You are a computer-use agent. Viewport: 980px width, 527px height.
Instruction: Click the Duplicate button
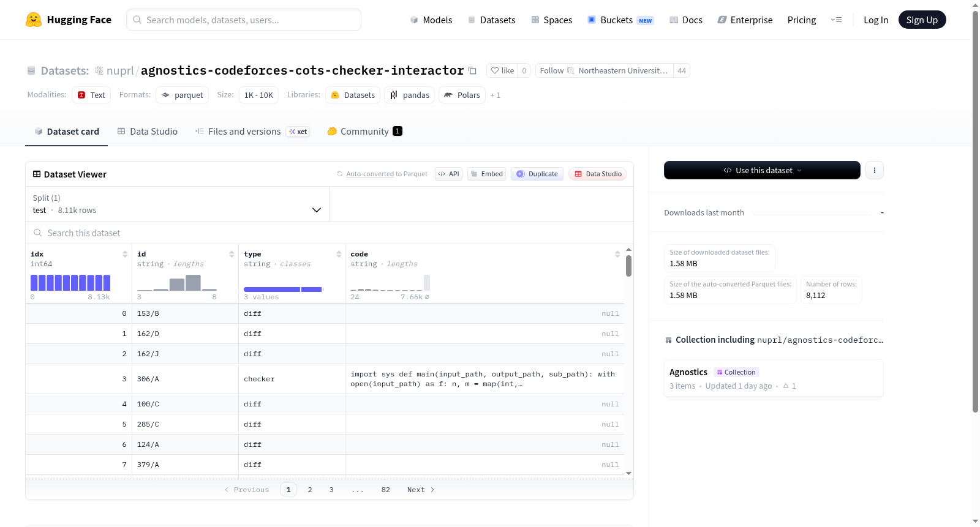537,174
